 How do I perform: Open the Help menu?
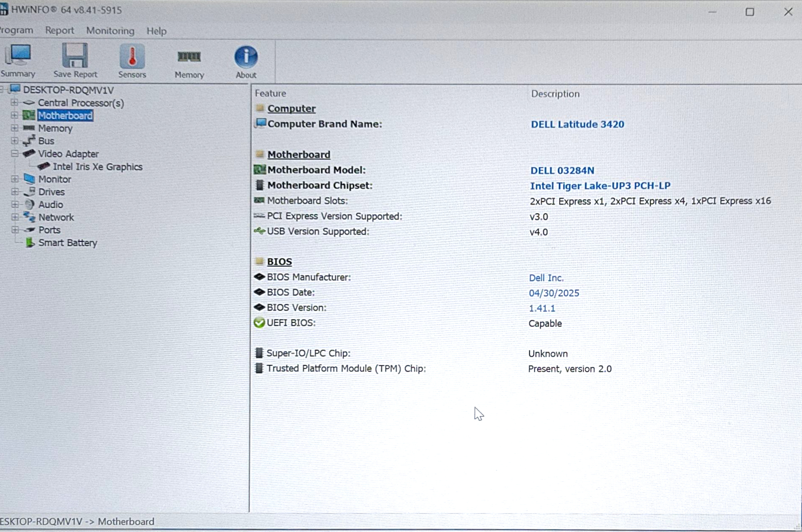157,31
